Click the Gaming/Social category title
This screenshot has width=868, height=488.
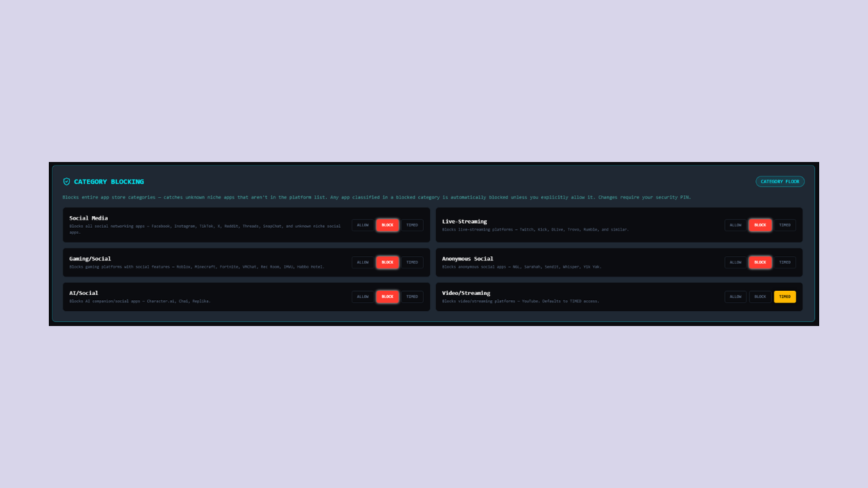[90, 259]
